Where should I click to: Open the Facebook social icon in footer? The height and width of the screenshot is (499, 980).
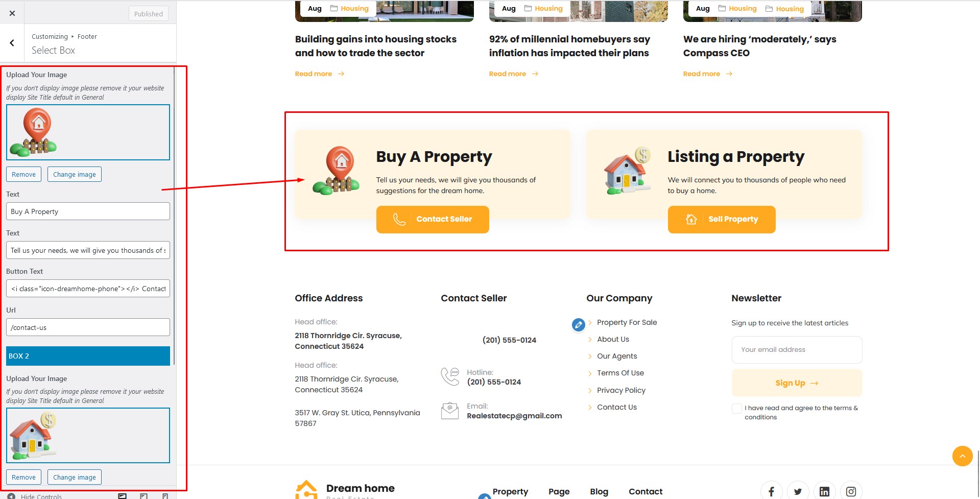click(771, 491)
